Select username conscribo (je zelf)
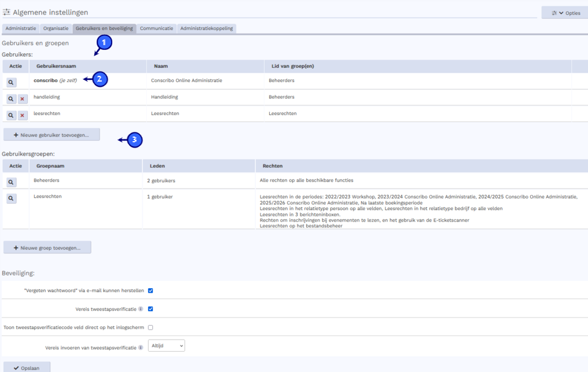The height and width of the screenshot is (372, 588). (x=55, y=80)
